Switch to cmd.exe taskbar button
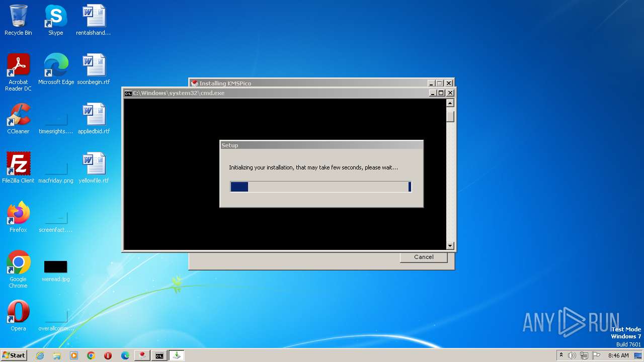 [159, 355]
